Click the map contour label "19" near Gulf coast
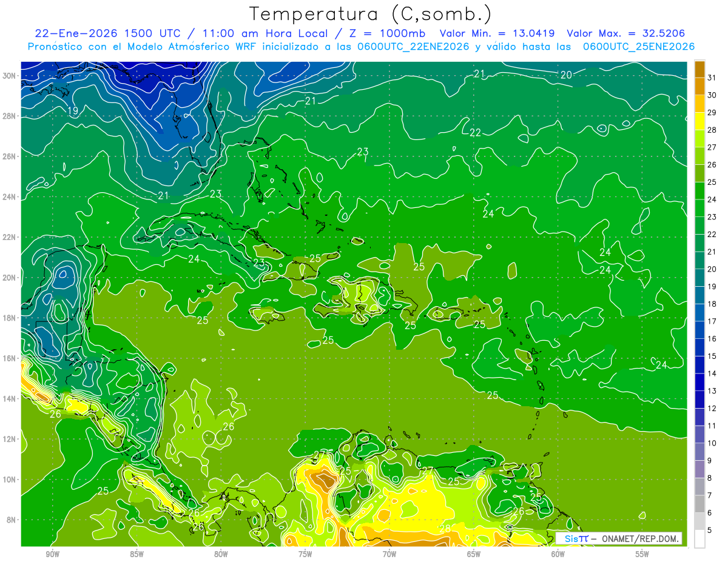 [x=73, y=111]
